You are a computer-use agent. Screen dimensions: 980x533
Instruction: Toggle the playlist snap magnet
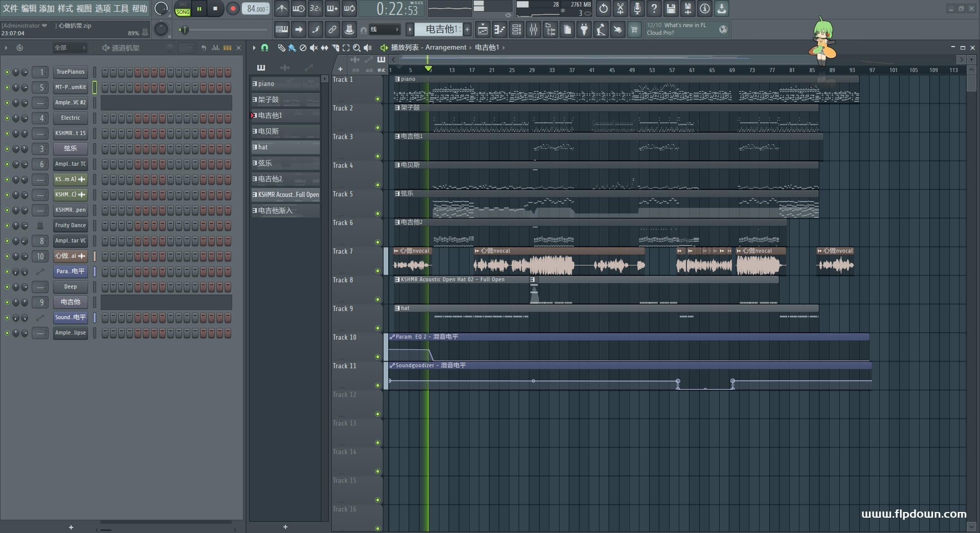tap(264, 48)
